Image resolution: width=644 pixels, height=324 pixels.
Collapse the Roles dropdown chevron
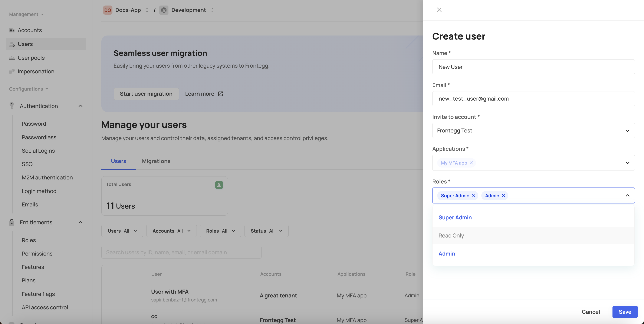coord(627,196)
